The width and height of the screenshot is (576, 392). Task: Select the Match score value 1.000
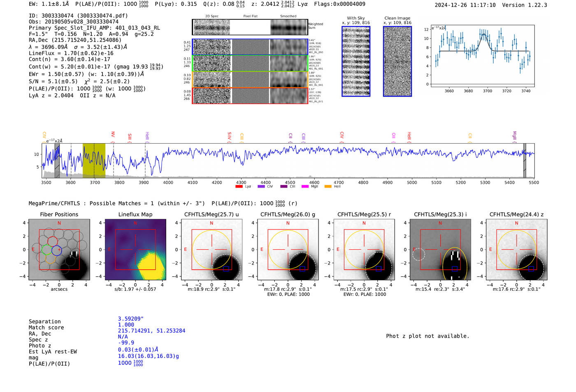click(x=126, y=325)
